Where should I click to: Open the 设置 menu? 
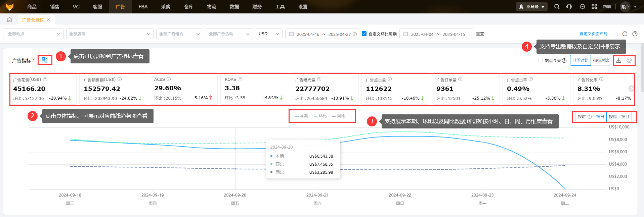click(303, 7)
